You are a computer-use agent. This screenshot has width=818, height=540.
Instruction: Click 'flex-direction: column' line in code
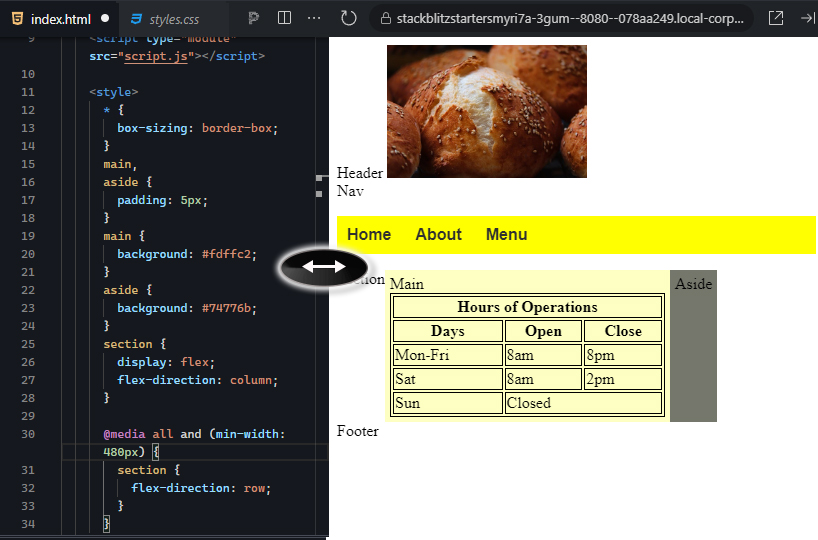tap(197, 380)
